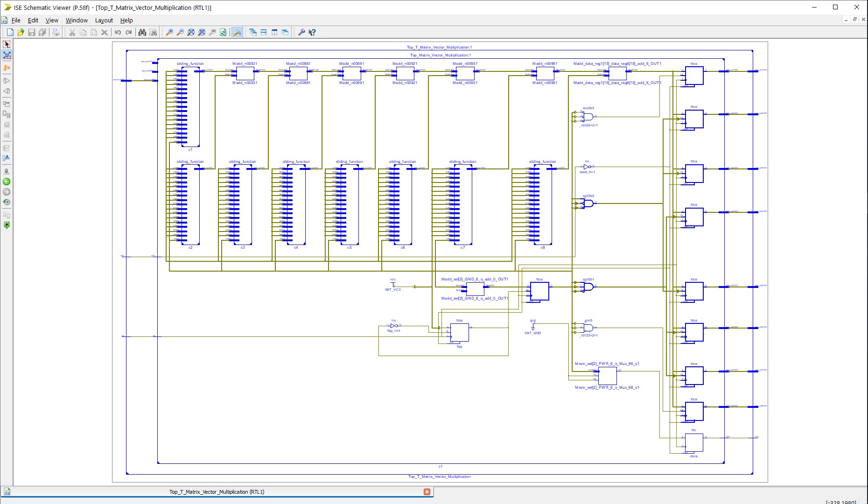Click the Cut scissors icon
The height and width of the screenshot is (504, 868).
pos(72,32)
